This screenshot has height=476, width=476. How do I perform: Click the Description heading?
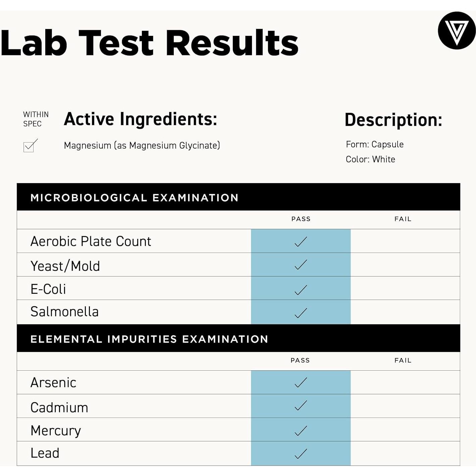point(393,120)
